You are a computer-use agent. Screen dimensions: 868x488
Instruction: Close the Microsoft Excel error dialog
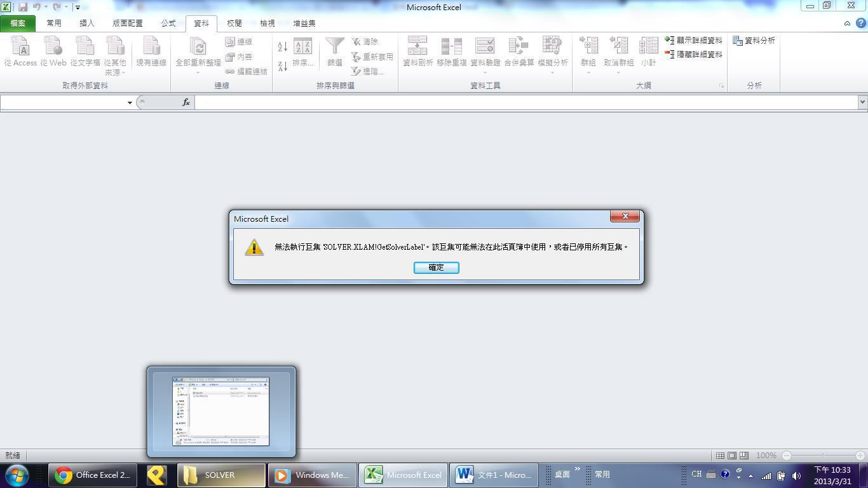pyautogui.click(x=625, y=217)
